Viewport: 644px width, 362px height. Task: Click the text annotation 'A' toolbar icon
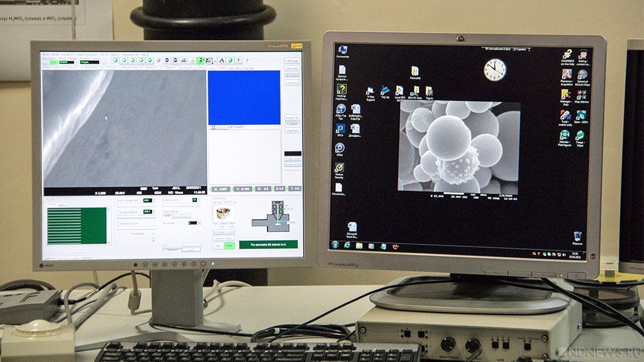pos(221,60)
